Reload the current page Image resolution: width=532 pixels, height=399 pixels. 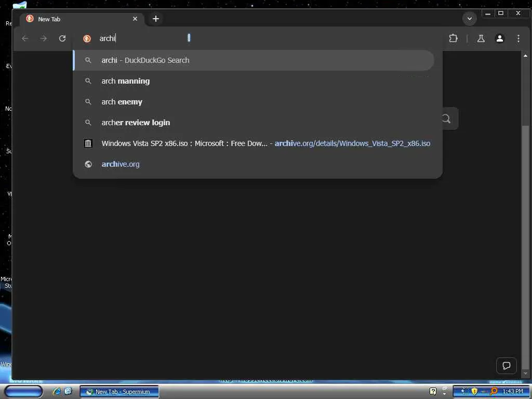pyautogui.click(x=62, y=38)
